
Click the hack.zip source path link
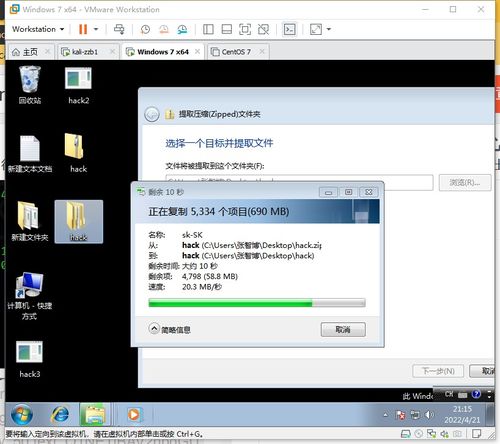[x=252, y=245]
